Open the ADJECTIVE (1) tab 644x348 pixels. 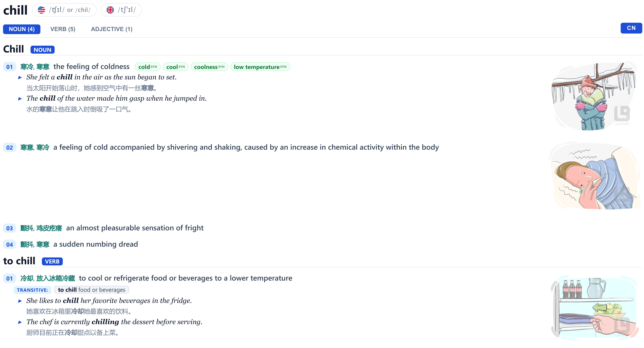pyautogui.click(x=111, y=29)
